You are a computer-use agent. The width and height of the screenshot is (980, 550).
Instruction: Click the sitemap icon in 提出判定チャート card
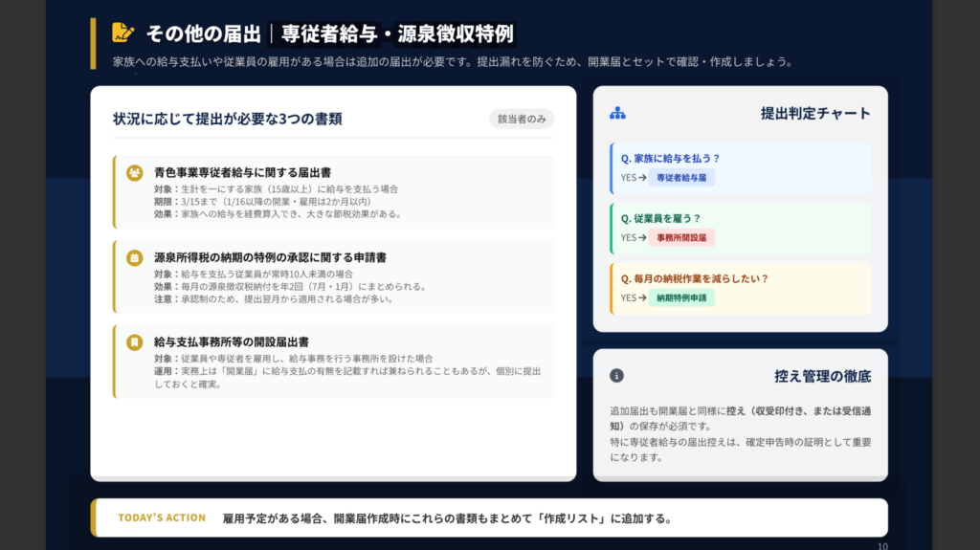click(617, 114)
